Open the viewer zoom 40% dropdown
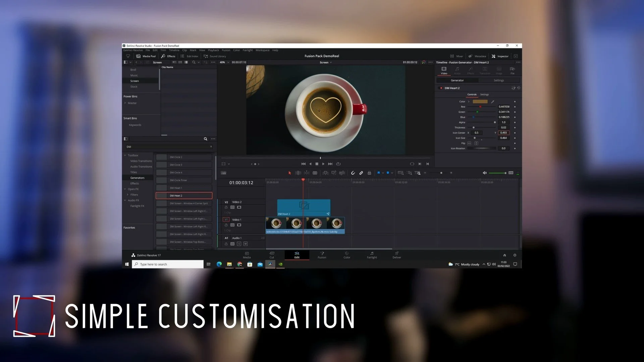This screenshot has width=644, height=362. pos(225,62)
